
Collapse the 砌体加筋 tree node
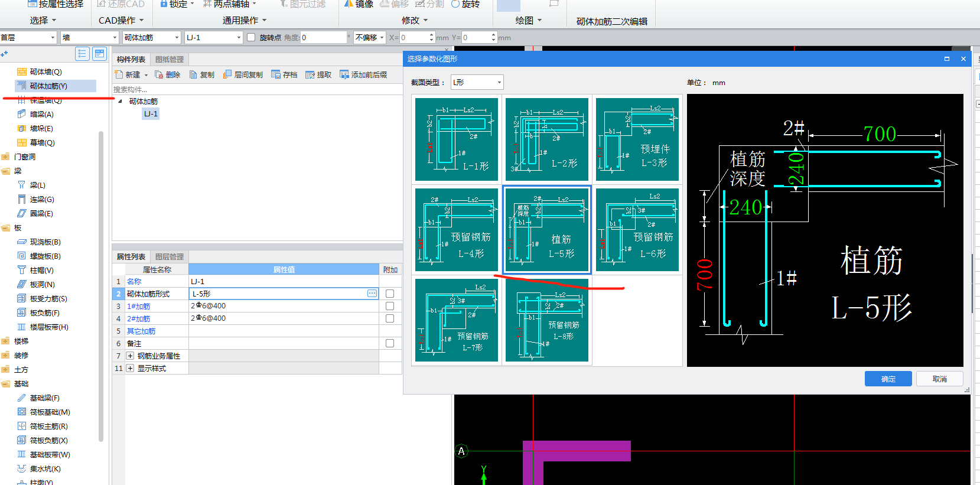(121, 101)
